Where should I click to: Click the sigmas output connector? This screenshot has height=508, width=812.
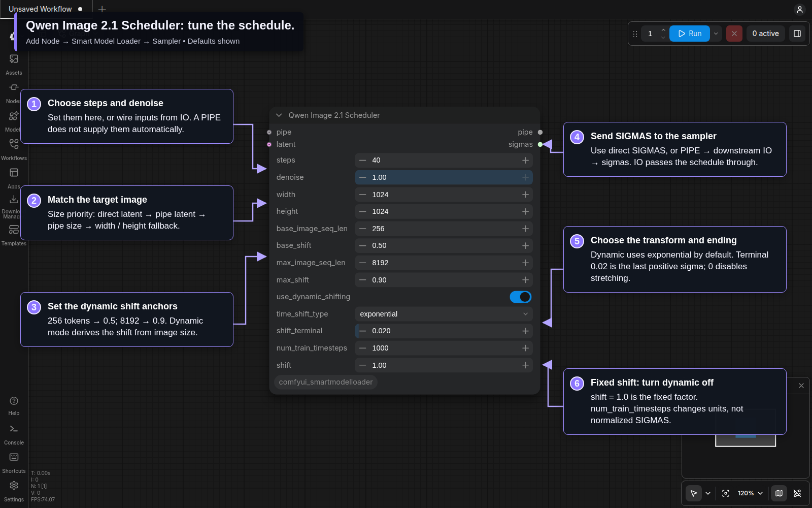click(540, 144)
